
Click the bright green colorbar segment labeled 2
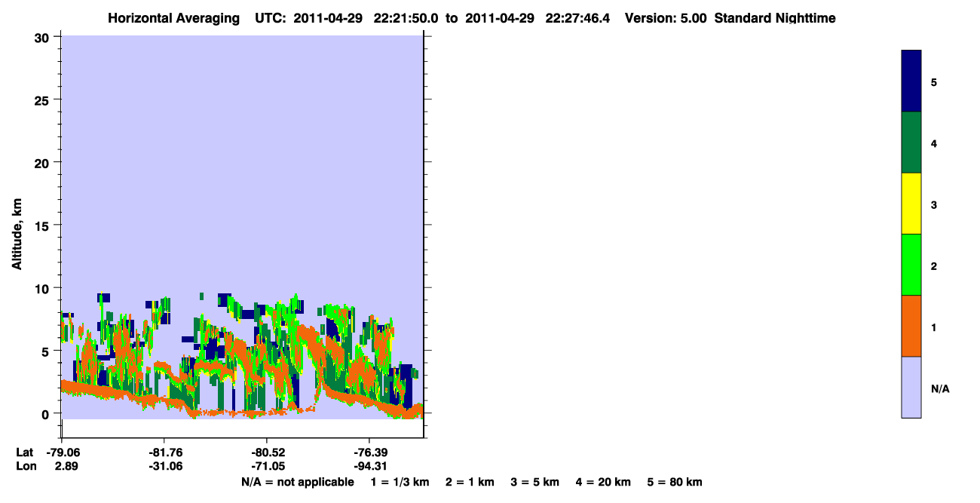(911, 265)
